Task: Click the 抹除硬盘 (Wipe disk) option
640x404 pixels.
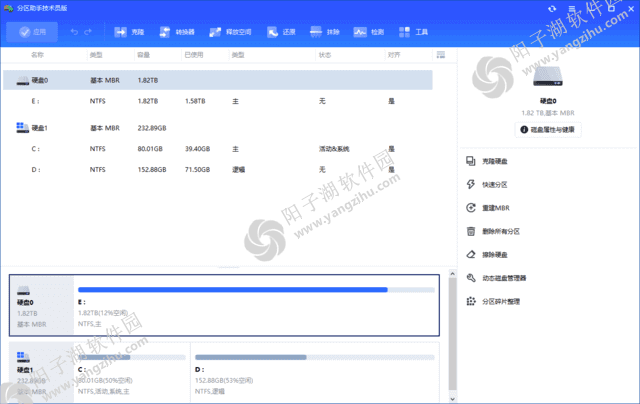Action: [495, 255]
